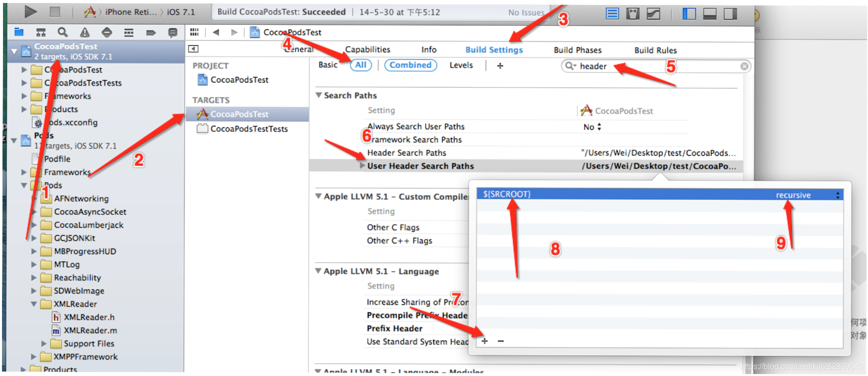
Task: Expand the MBProgressHUD folder
Action: tap(34, 251)
